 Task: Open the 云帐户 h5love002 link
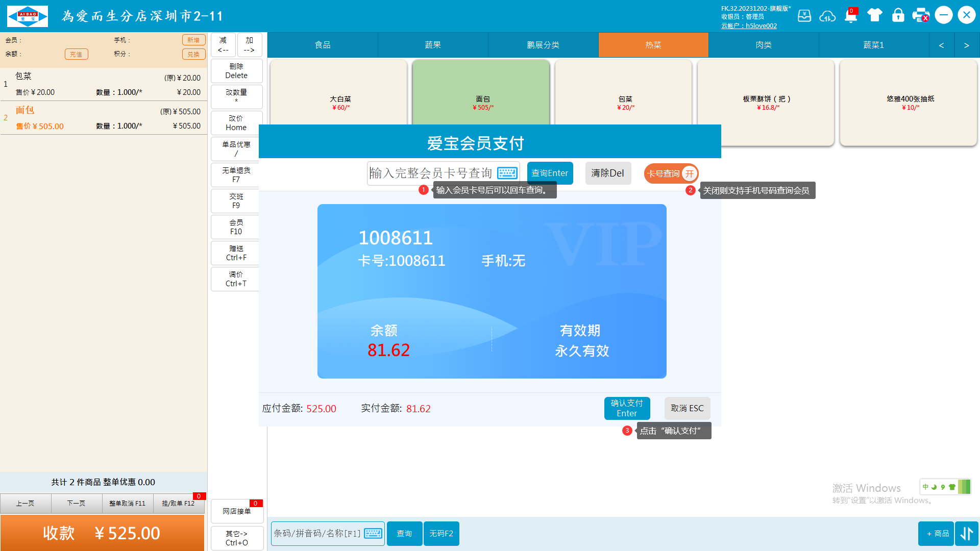749,26
